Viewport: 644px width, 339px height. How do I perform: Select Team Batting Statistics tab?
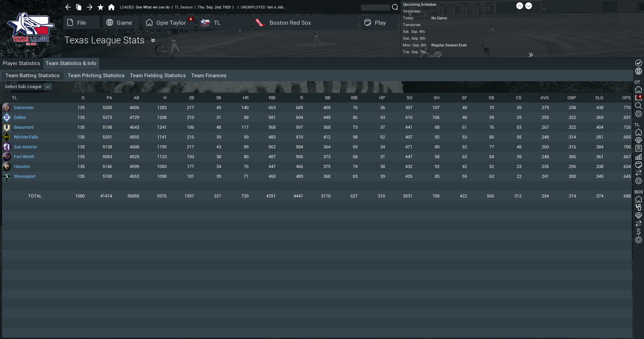33,76
